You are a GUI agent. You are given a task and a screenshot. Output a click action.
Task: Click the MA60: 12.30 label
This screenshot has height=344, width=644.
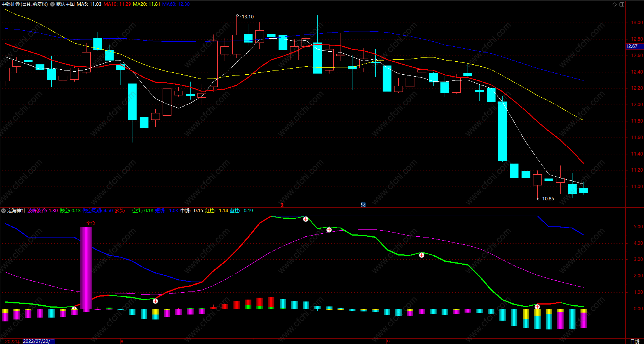tap(176, 4)
